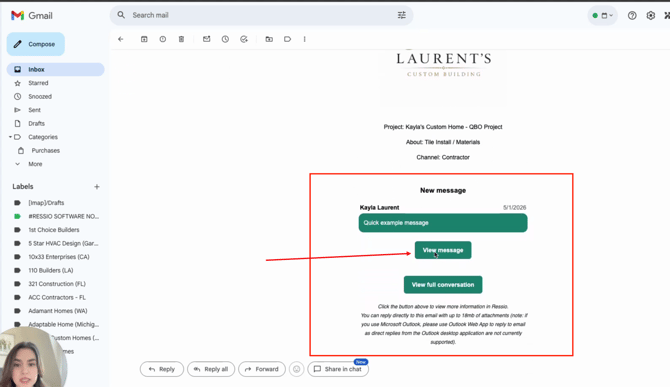
Task: Open the Inbox folder
Action: pos(56,69)
